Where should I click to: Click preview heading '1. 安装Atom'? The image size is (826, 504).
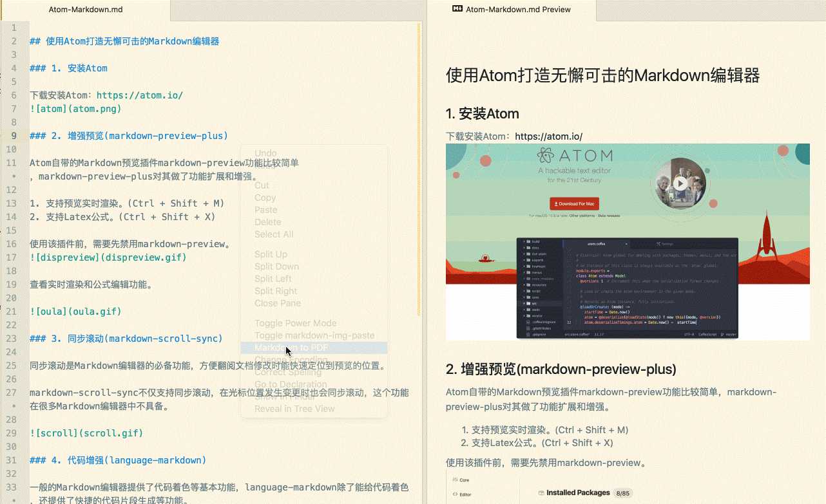(483, 115)
